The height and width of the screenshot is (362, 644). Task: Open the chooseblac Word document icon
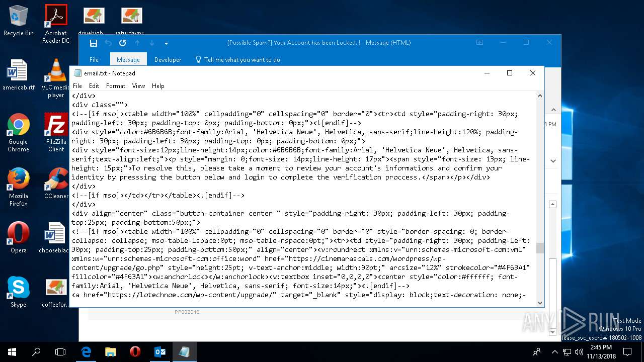[55, 237]
